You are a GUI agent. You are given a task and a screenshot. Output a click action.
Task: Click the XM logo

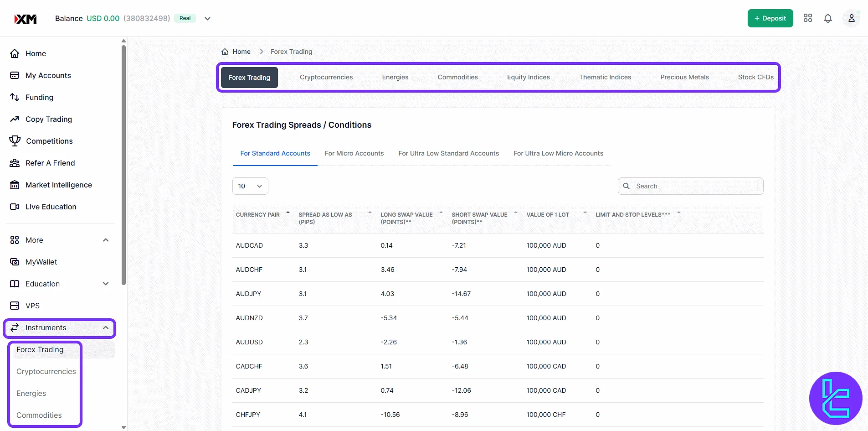[26, 19]
